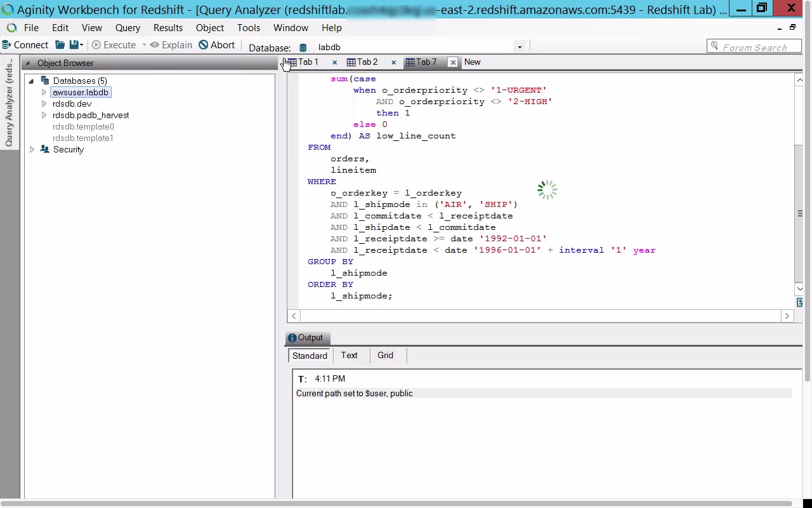
Task: Click the Forum Search field
Action: click(x=755, y=47)
